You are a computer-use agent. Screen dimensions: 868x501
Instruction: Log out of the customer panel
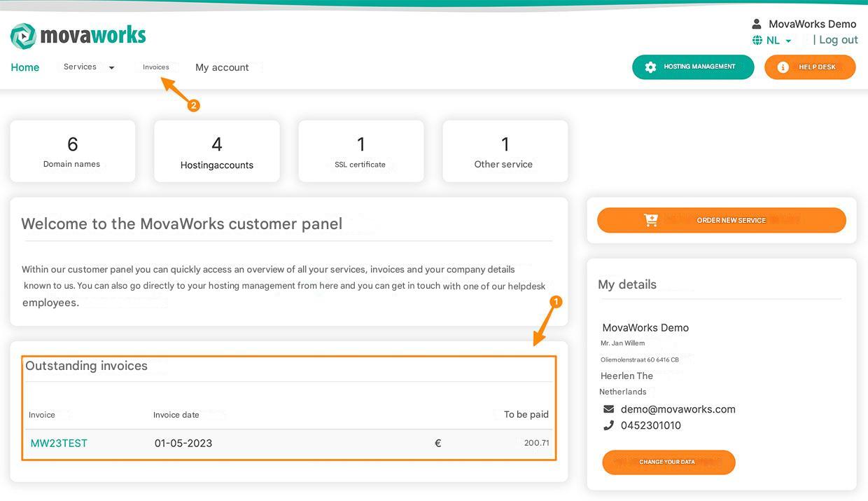(x=839, y=40)
